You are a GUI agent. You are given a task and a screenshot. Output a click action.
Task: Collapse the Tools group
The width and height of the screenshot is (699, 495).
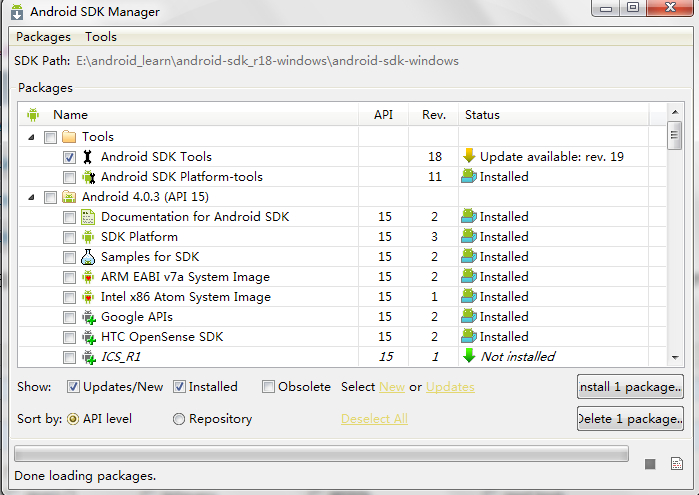click(x=31, y=137)
